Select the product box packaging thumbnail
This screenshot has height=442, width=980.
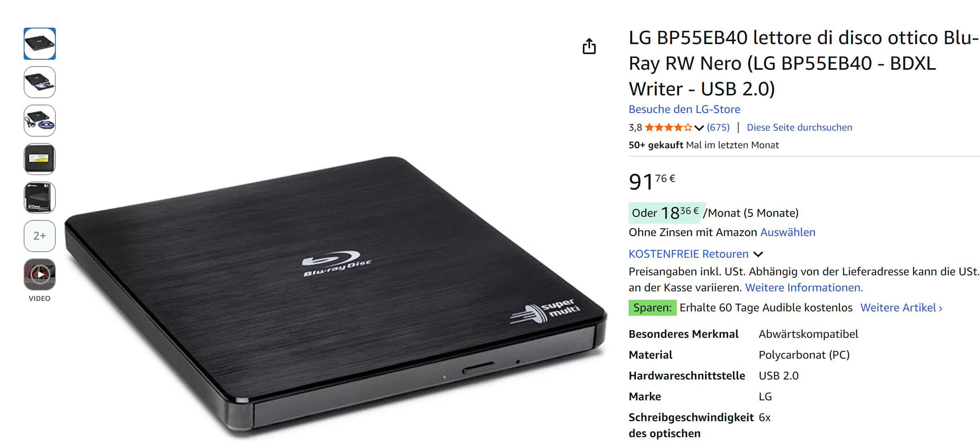coord(40,198)
